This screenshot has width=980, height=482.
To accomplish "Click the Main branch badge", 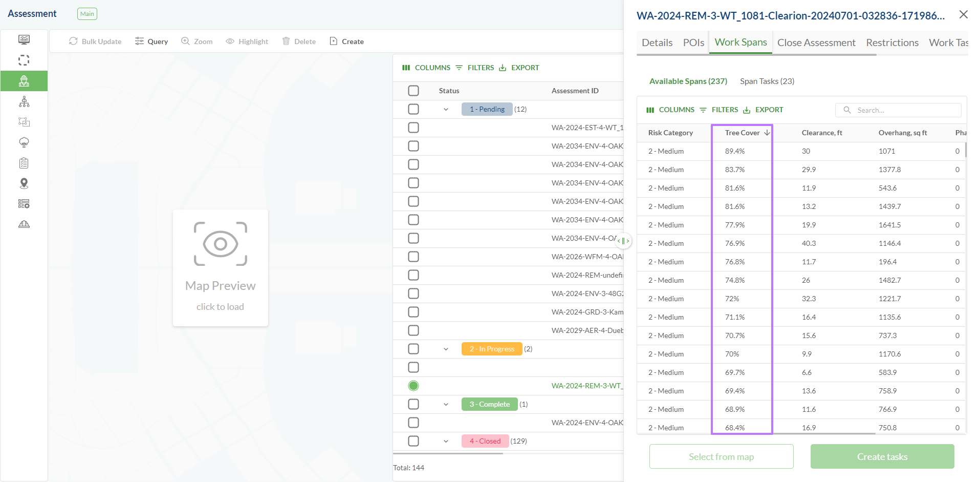I will point(87,14).
